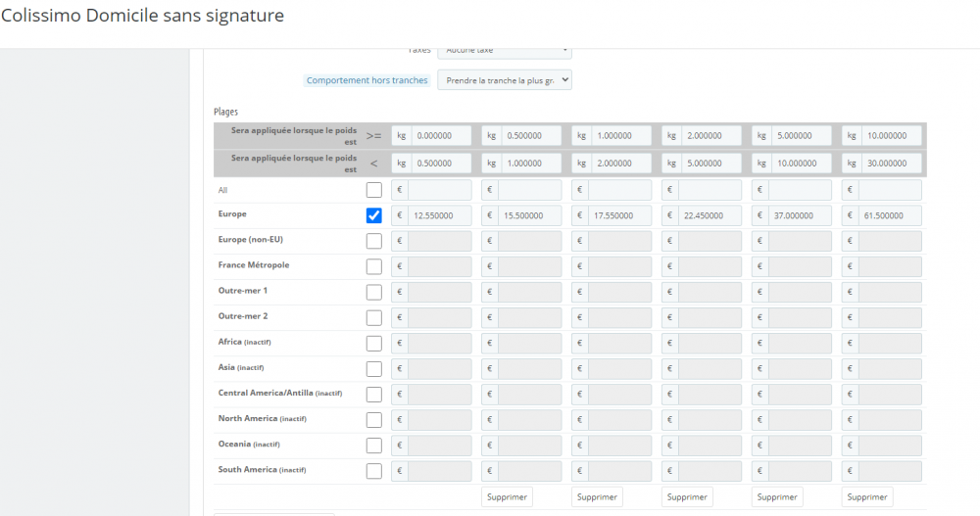Edit the 5.000000 lower bound weight field
Image resolution: width=980 pixels, height=516 pixels.
[x=802, y=135]
